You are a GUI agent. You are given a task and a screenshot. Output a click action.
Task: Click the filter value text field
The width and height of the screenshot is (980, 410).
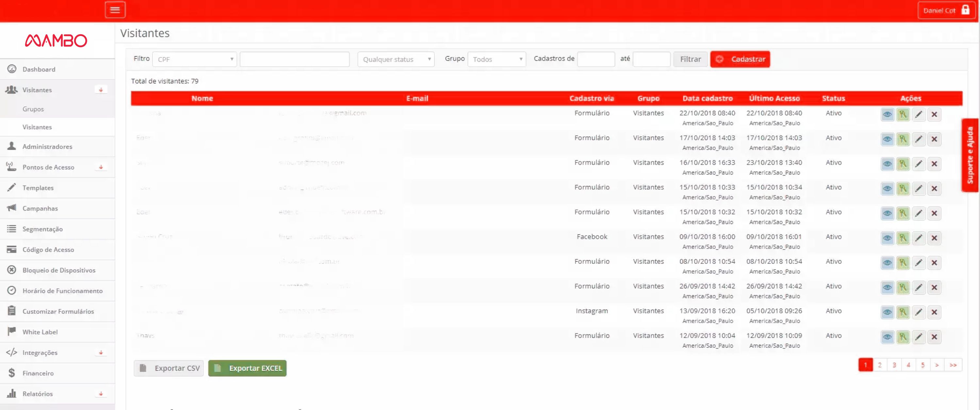click(x=294, y=60)
